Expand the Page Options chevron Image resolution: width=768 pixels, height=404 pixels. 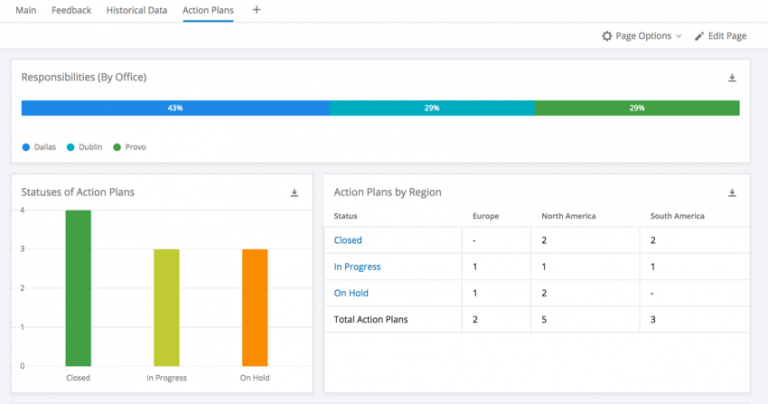pyautogui.click(x=679, y=36)
